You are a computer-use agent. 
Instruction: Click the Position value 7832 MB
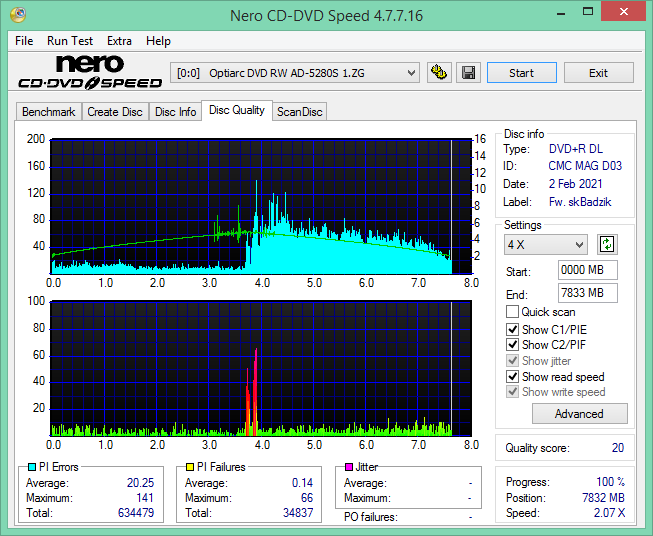pyautogui.click(x=603, y=498)
